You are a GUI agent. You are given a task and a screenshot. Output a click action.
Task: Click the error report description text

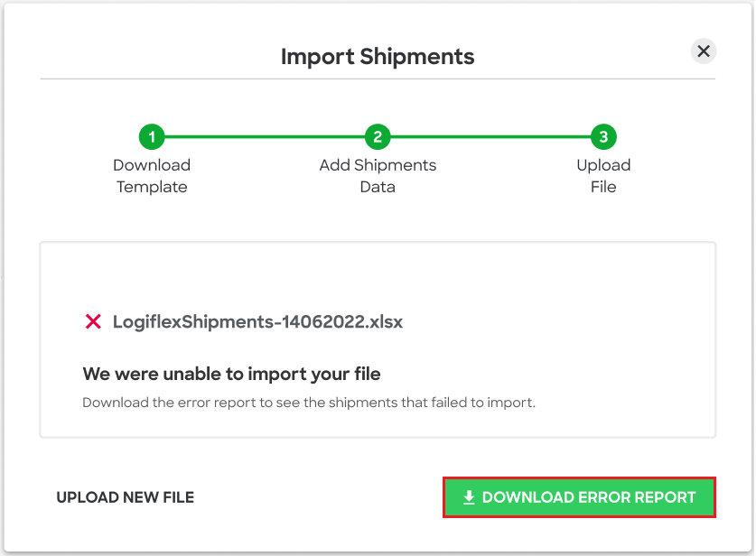[x=309, y=403]
